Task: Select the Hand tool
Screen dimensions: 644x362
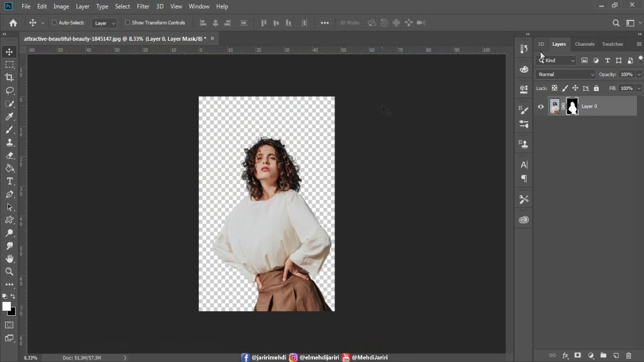Action: pos(10,258)
